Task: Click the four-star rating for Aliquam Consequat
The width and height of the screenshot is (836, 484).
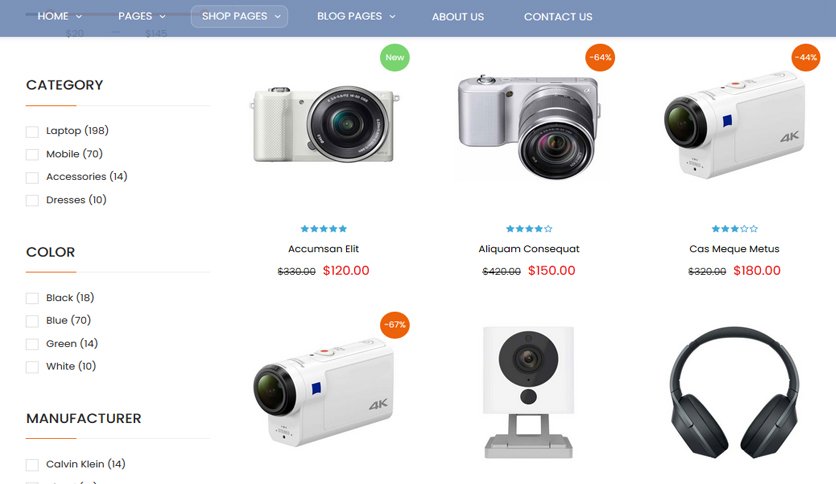Action: 529,229
